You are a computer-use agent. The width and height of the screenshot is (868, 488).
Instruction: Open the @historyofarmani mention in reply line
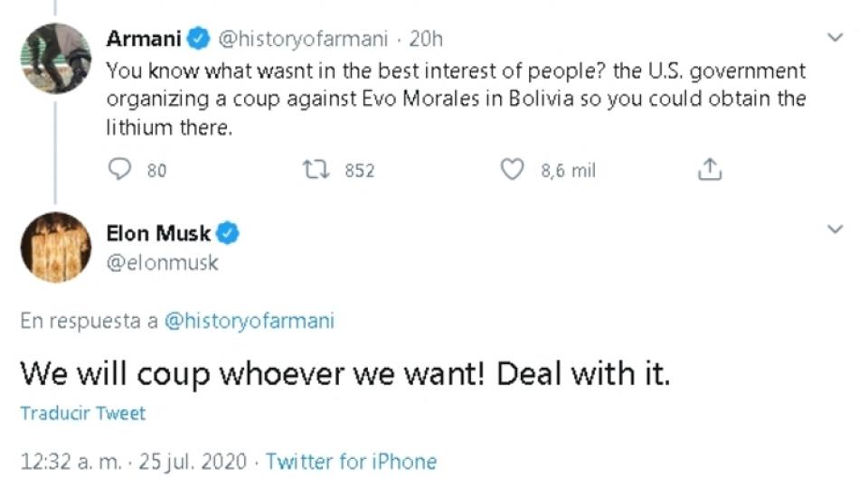click(x=249, y=322)
